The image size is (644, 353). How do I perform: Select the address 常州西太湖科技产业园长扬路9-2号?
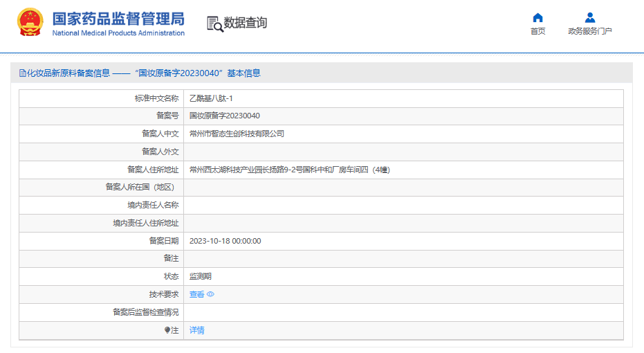tap(246, 170)
